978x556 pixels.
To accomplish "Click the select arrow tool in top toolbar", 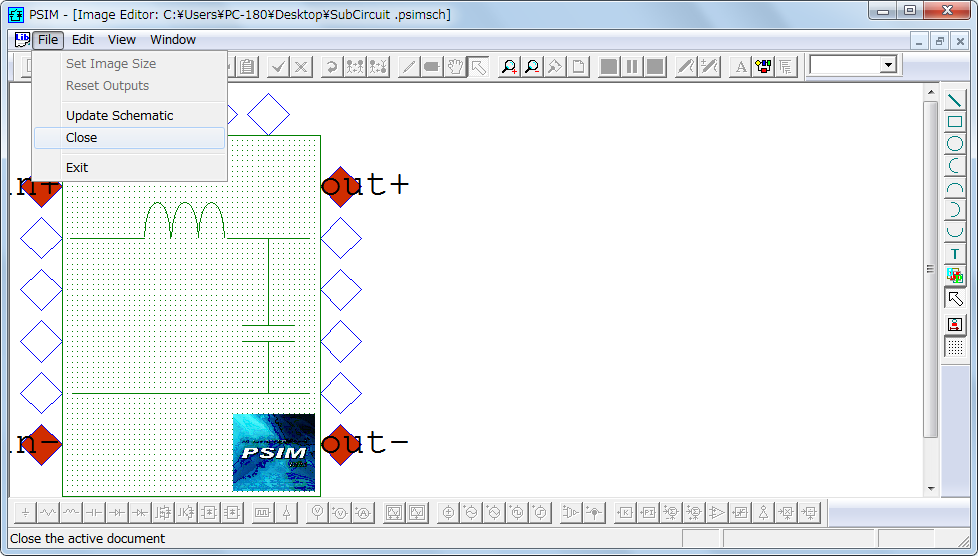I will coord(478,66).
